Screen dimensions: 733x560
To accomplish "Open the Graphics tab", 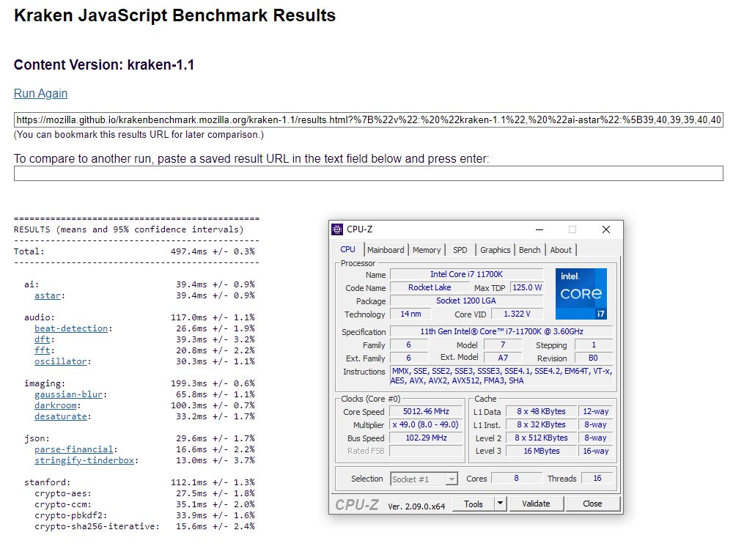I will coord(495,250).
